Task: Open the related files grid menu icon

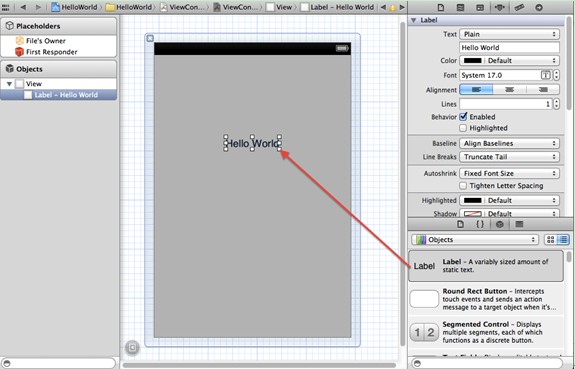Action: pos(6,7)
